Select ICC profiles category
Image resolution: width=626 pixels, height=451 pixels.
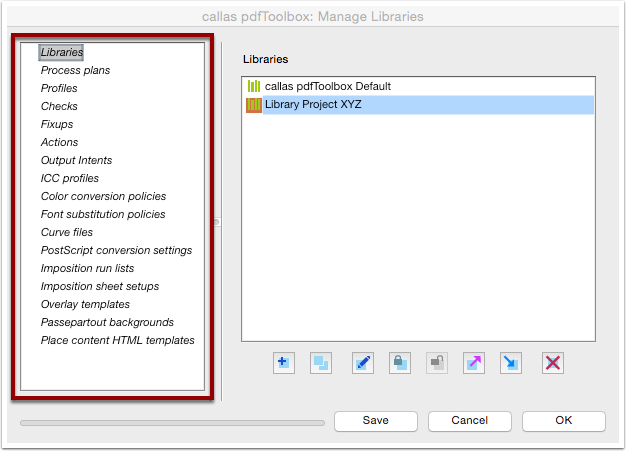(x=70, y=178)
